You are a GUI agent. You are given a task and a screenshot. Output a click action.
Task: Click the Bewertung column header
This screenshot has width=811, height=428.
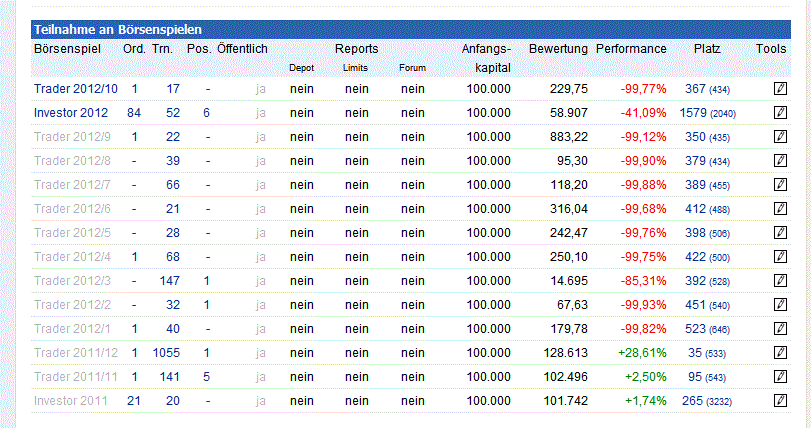[x=558, y=48]
